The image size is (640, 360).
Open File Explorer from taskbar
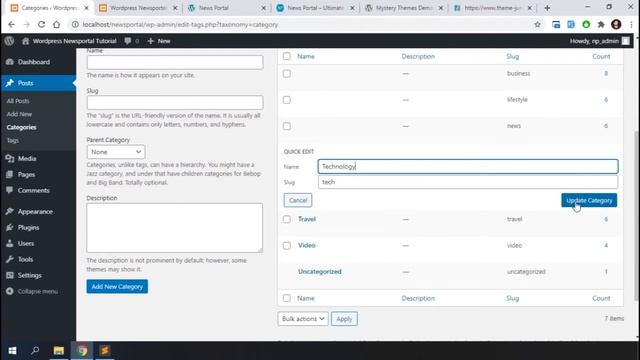pyautogui.click(x=59, y=351)
